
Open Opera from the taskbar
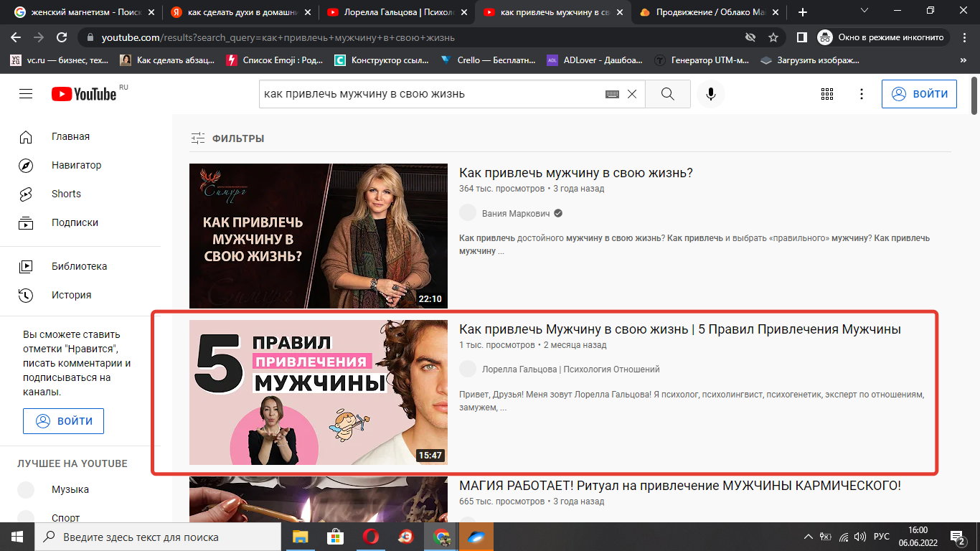(370, 537)
